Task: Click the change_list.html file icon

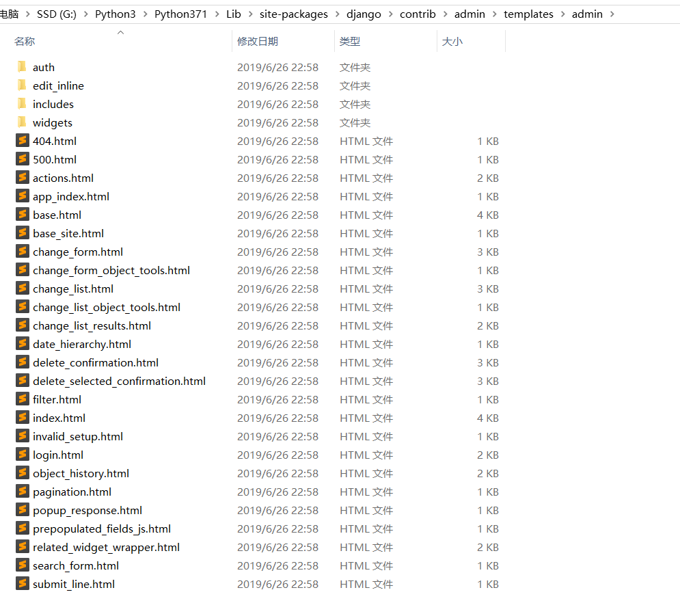Action: click(x=23, y=288)
